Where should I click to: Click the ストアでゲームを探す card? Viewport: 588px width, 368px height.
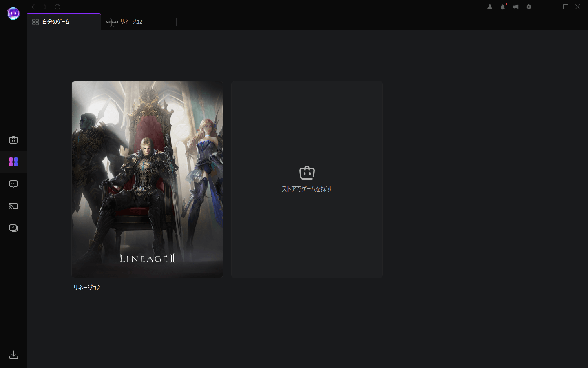point(307,180)
